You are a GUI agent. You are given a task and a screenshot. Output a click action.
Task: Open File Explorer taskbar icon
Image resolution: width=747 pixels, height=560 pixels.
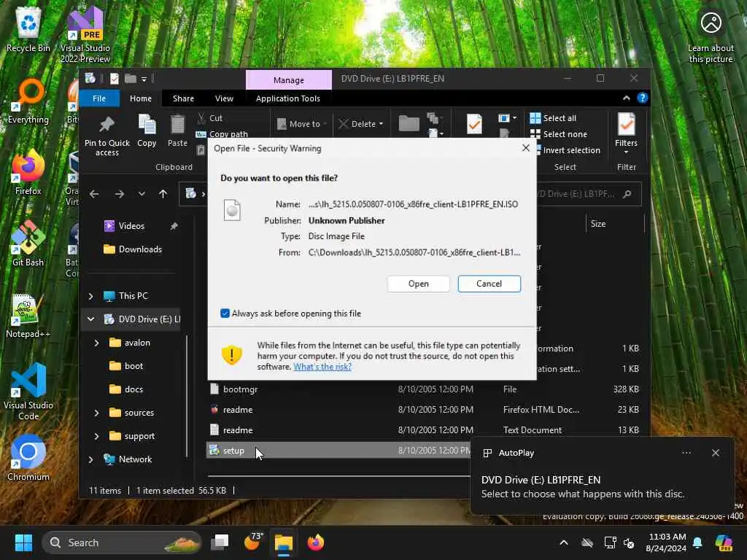click(x=284, y=542)
